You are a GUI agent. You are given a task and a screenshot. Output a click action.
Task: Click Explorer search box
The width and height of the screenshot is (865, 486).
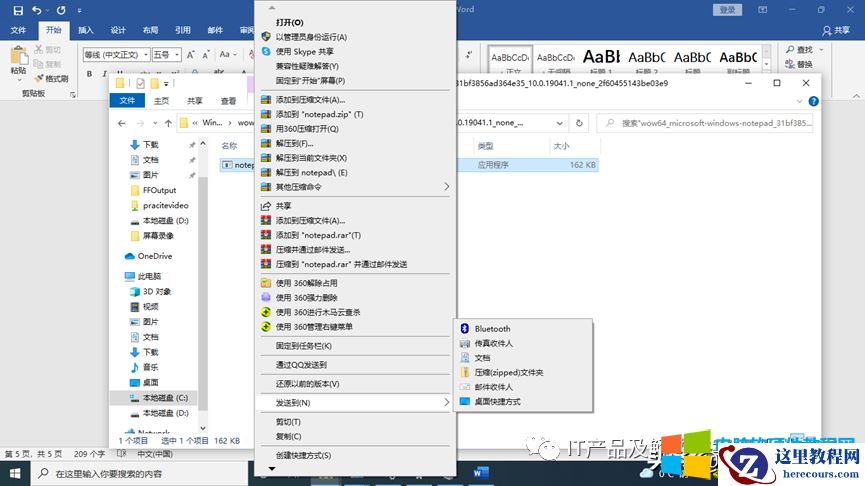tap(705, 123)
